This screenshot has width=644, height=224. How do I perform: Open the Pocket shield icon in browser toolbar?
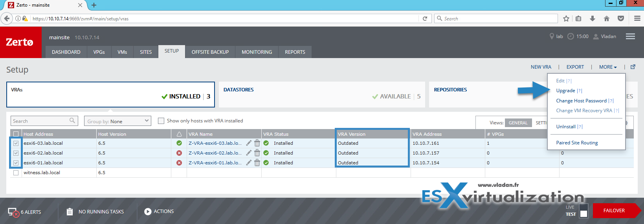coord(621,18)
